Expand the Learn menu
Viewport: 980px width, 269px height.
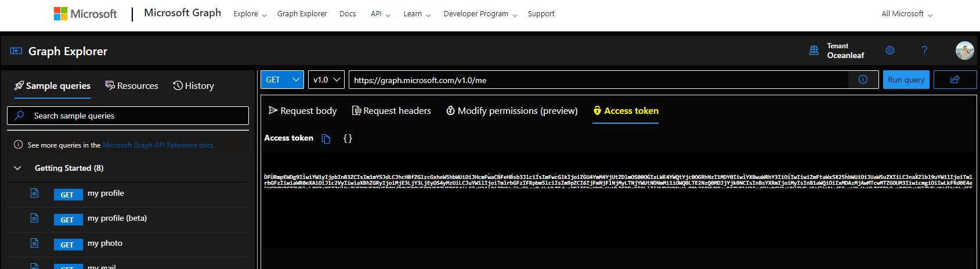417,14
